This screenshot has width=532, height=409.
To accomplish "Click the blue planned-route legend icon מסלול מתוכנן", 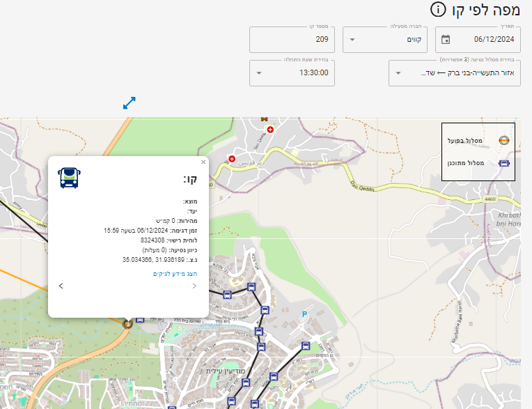I will [x=504, y=163].
